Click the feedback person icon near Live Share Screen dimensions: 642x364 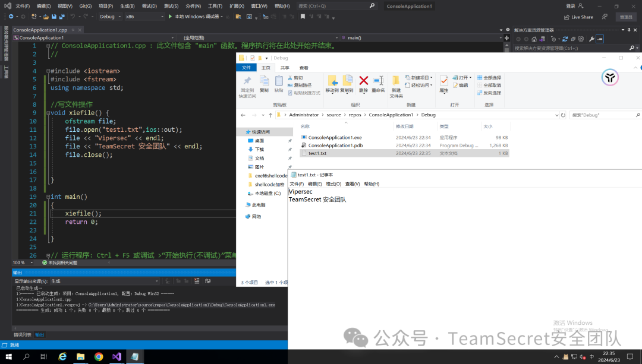[605, 17]
